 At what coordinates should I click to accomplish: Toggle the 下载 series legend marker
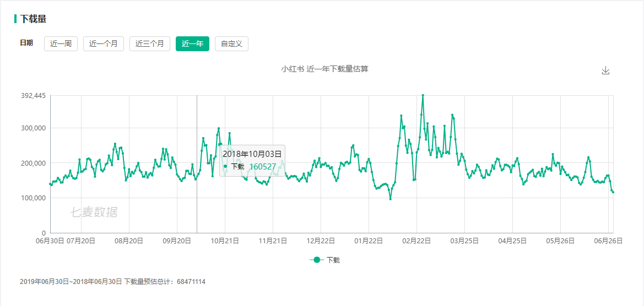[316, 260]
